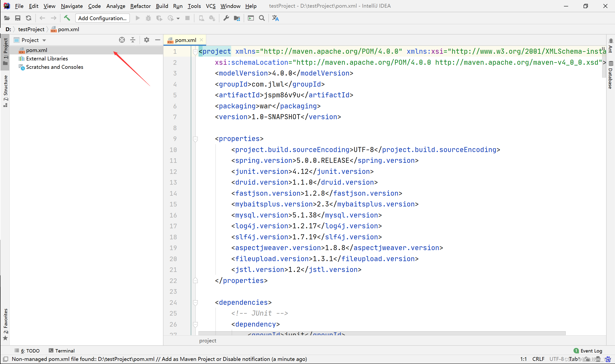Screen dimensions: 615x364
Task: Click the Build Project hammer icon
Action: (67, 18)
